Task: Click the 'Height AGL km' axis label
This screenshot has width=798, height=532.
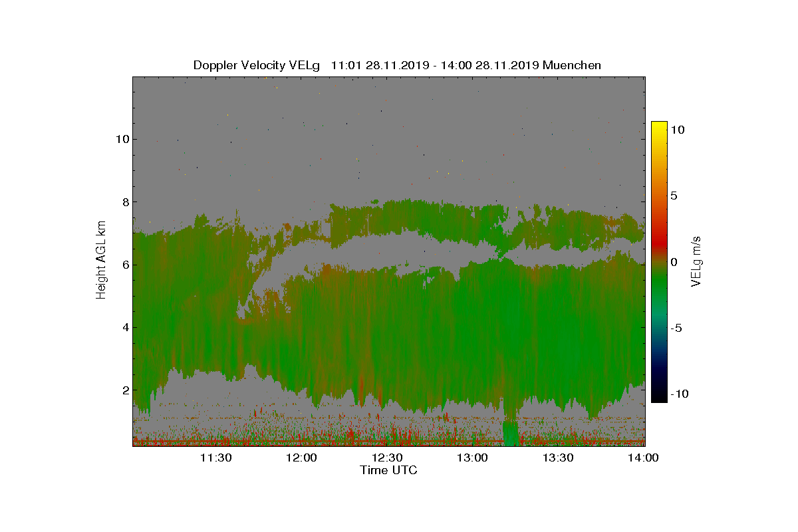Action: tap(102, 261)
